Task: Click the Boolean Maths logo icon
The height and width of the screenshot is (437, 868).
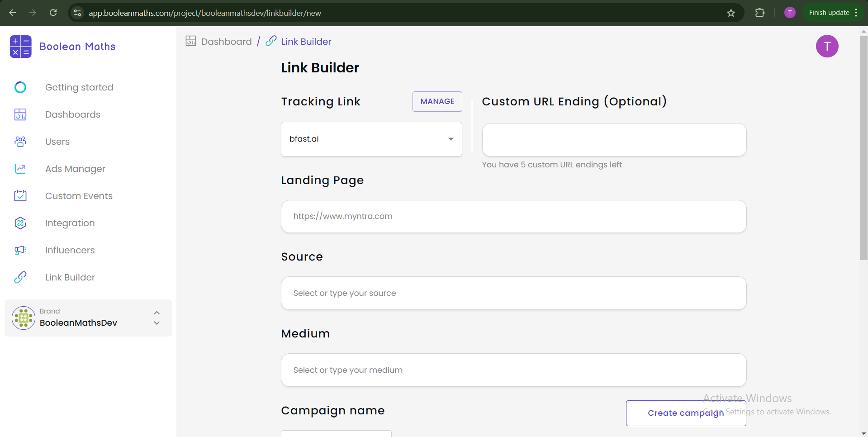Action: coord(21,47)
